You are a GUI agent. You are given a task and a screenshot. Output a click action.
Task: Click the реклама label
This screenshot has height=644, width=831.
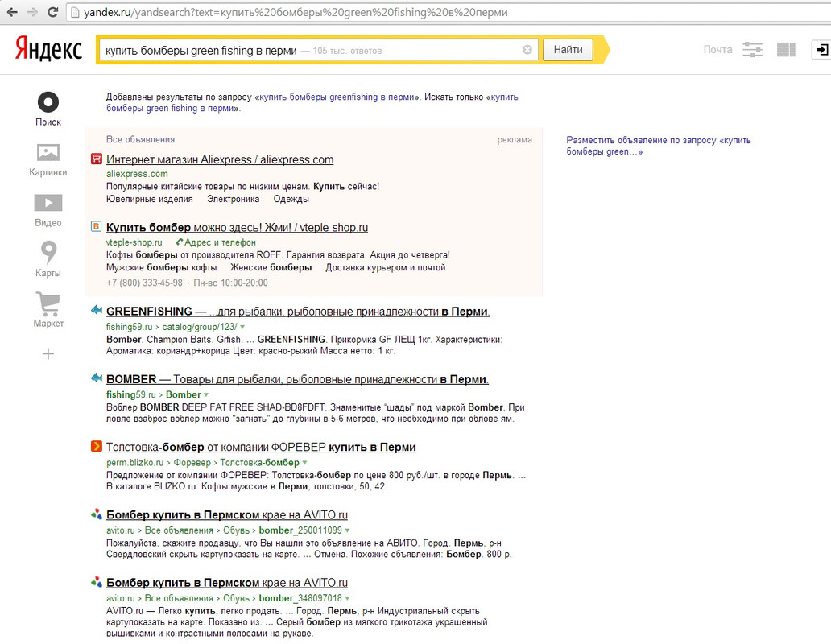coord(515,140)
